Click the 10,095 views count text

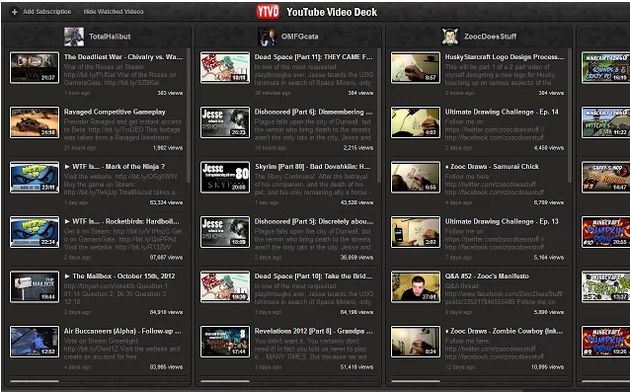pyautogui.click(x=547, y=367)
